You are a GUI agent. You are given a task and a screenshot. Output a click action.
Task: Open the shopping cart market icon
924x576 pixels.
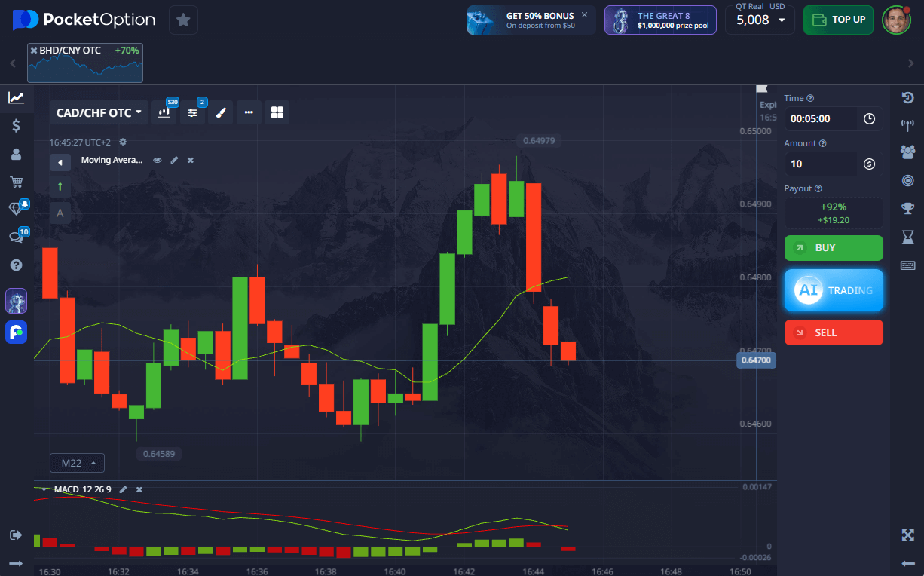(16, 182)
